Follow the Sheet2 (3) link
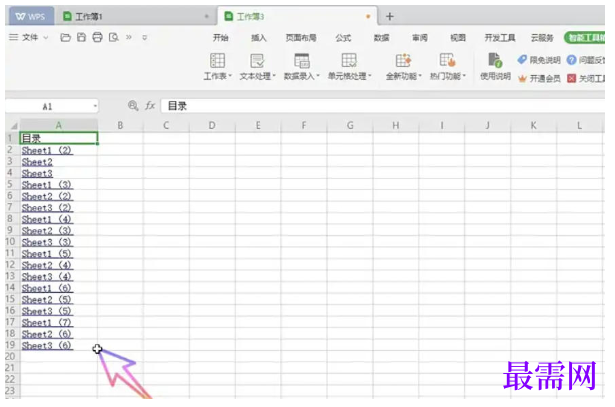The image size is (615, 407). [x=47, y=230]
